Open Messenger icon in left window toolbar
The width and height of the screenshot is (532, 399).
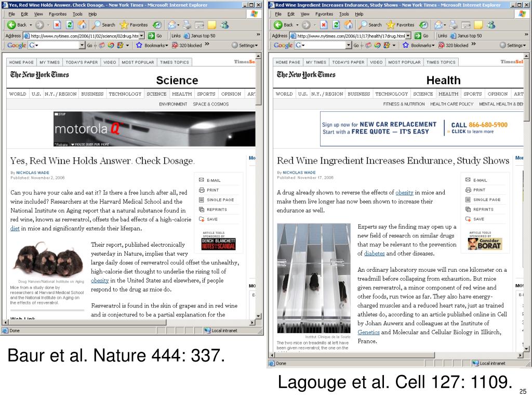click(224, 25)
